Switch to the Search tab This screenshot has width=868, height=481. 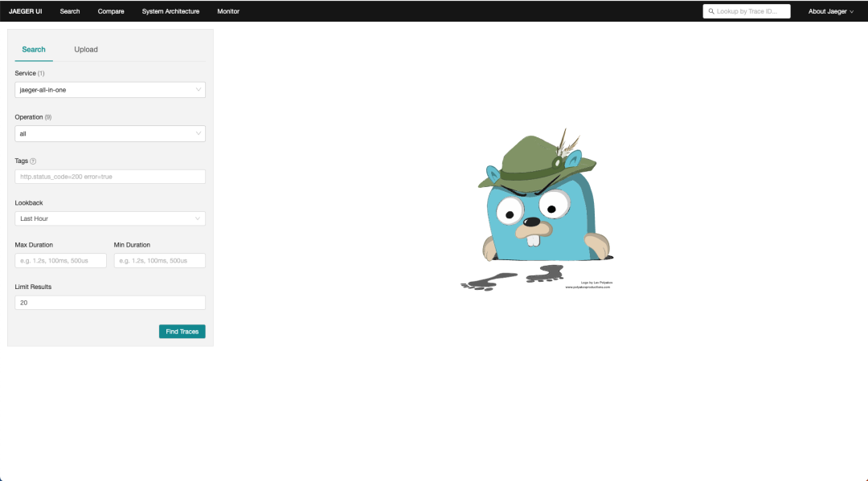click(x=34, y=49)
